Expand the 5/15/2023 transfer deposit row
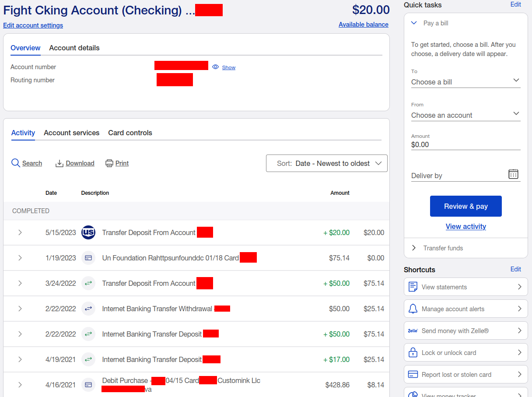 [x=20, y=232]
